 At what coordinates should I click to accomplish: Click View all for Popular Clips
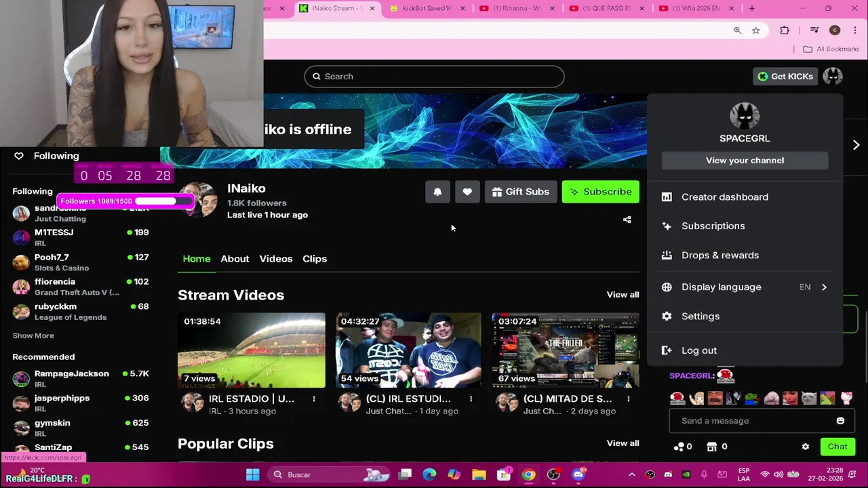[x=623, y=443]
